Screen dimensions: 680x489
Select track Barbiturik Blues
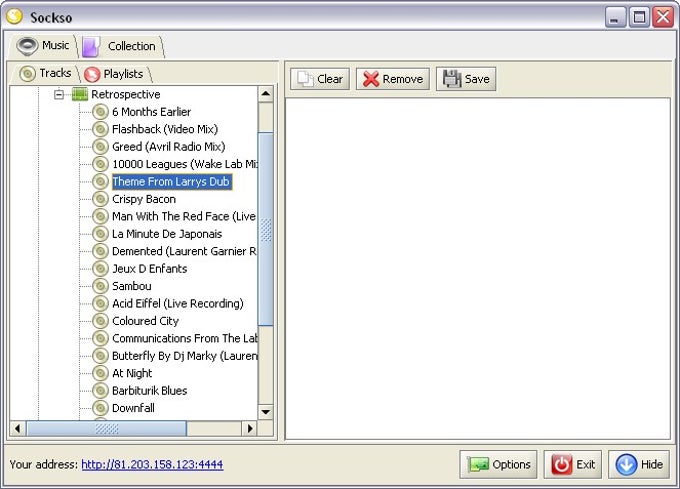tap(150, 390)
